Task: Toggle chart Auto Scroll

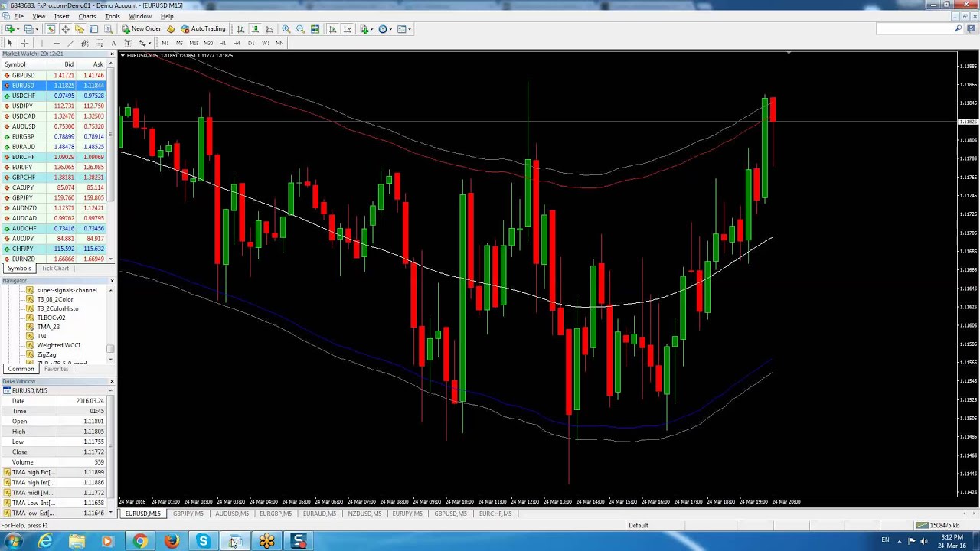Action: coord(332,29)
